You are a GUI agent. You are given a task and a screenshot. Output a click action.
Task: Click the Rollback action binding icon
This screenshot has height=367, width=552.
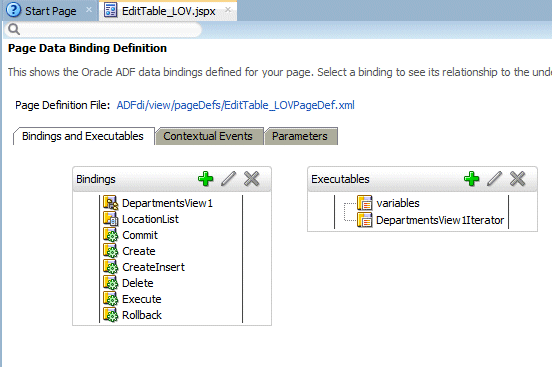[111, 315]
